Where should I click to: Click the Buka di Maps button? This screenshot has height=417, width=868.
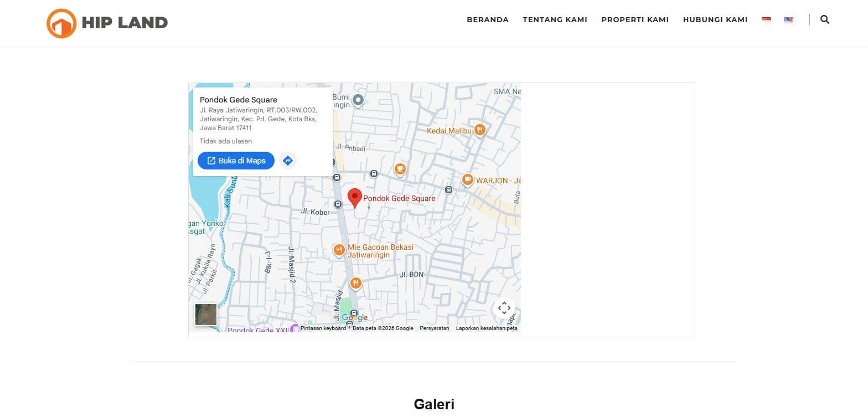pos(236,161)
